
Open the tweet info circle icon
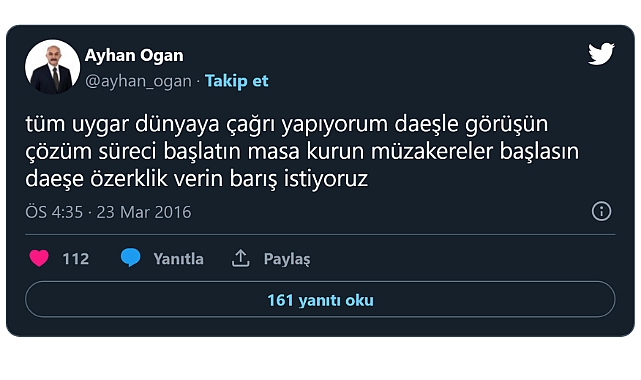click(x=601, y=211)
